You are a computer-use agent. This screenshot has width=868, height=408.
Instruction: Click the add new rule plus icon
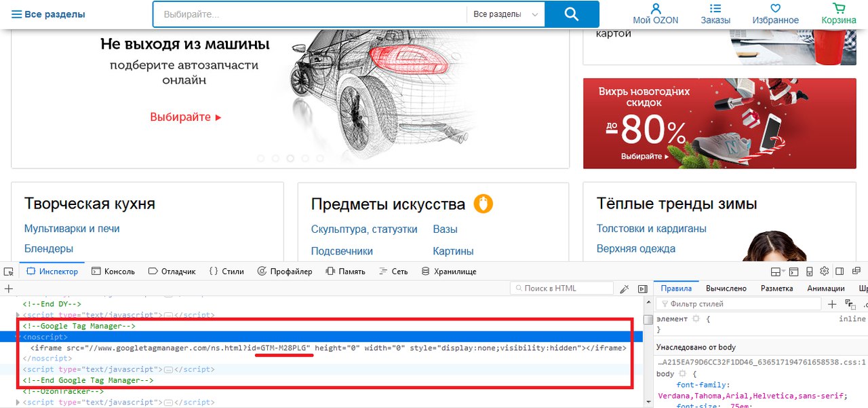[832, 304]
